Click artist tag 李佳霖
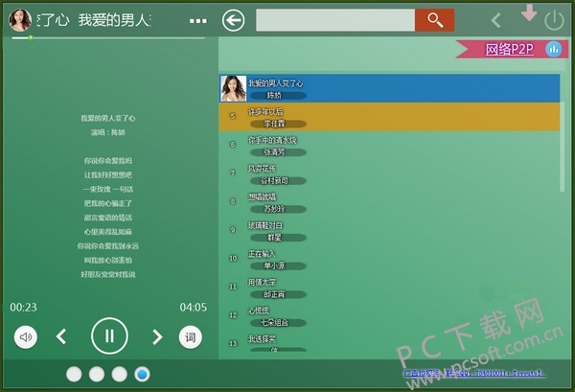Viewport: 575px width, 392px height. (x=278, y=124)
